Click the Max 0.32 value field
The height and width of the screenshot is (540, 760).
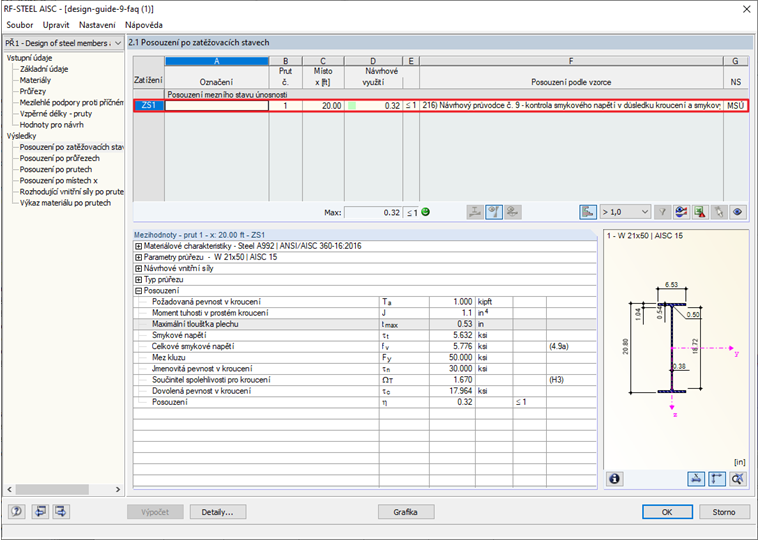click(373, 212)
